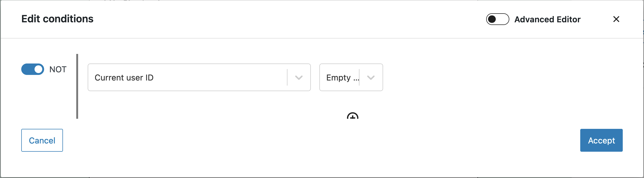
Task: Click the NOT label next to switch
Action: (x=58, y=69)
